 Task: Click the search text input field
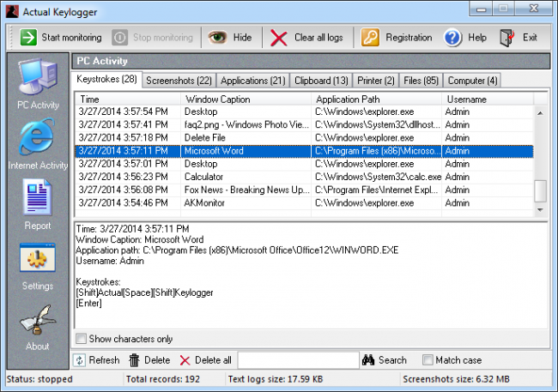coord(298,360)
